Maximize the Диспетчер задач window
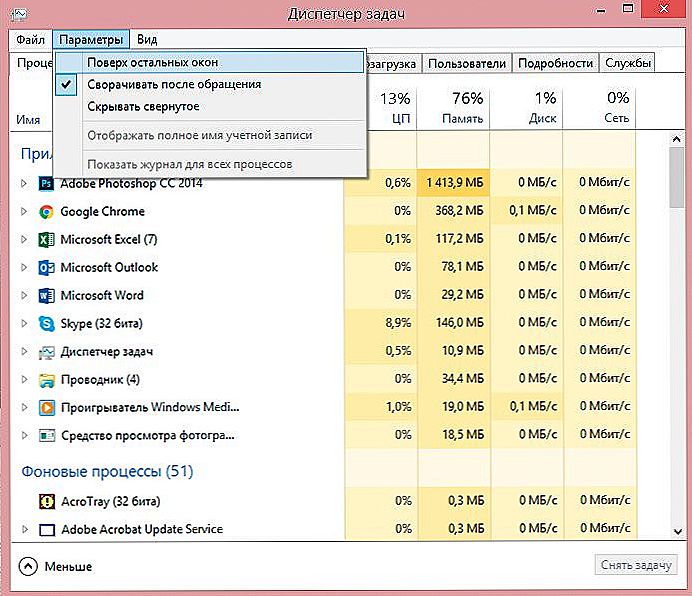Screen dimensions: 692x596 [628, 9]
